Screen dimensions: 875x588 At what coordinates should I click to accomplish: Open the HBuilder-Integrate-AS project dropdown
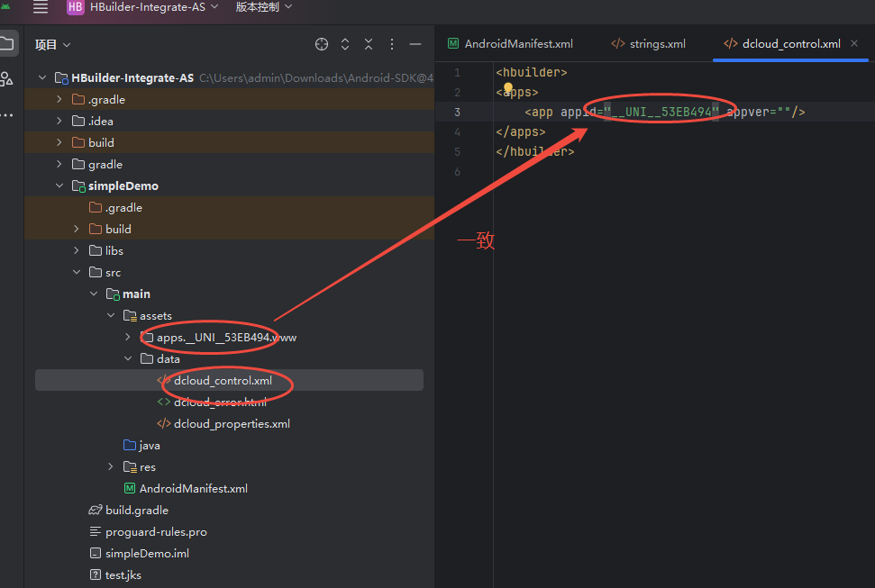154,6
